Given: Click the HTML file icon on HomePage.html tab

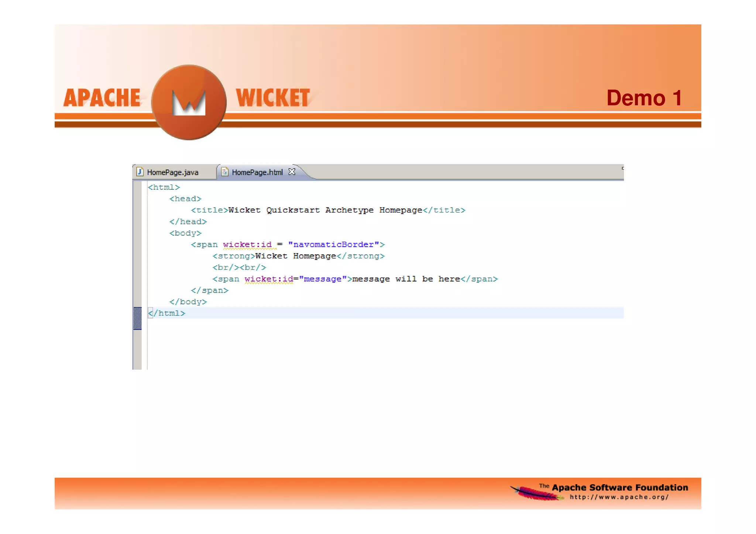Looking at the screenshot, I should [224, 172].
